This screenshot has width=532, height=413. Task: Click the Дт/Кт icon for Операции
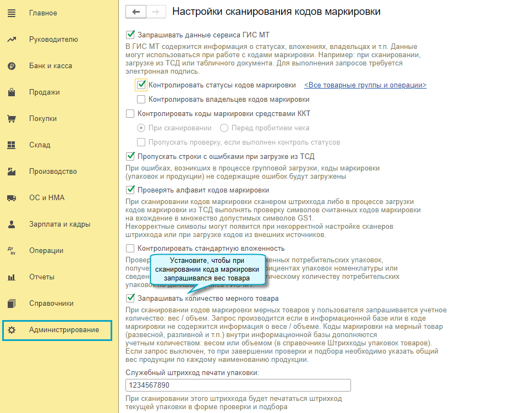[12, 251]
